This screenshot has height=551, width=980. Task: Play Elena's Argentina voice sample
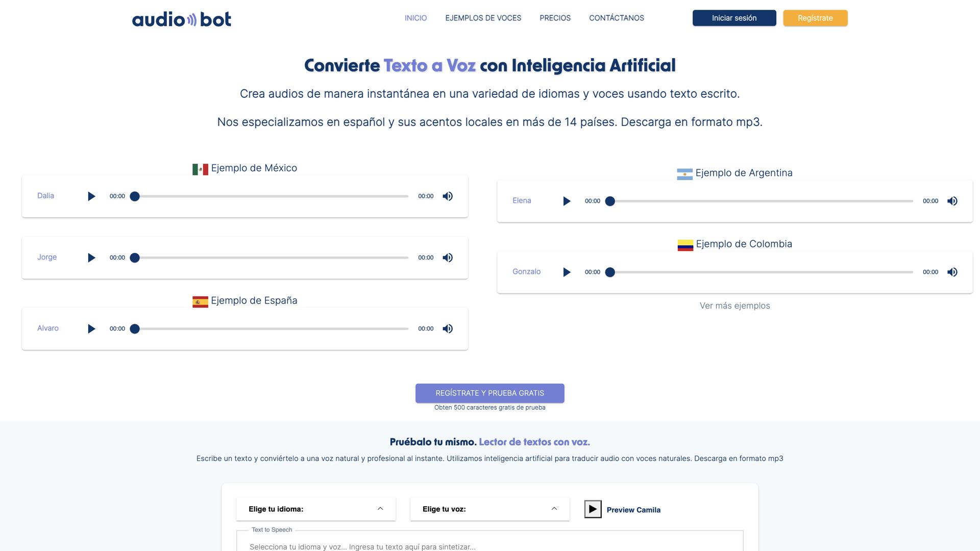(566, 201)
